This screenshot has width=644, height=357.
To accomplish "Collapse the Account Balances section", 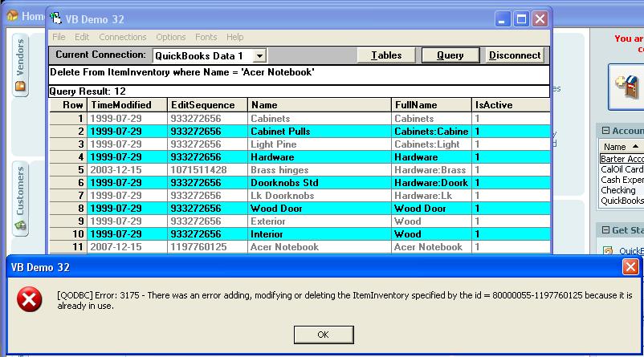I will (x=606, y=131).
